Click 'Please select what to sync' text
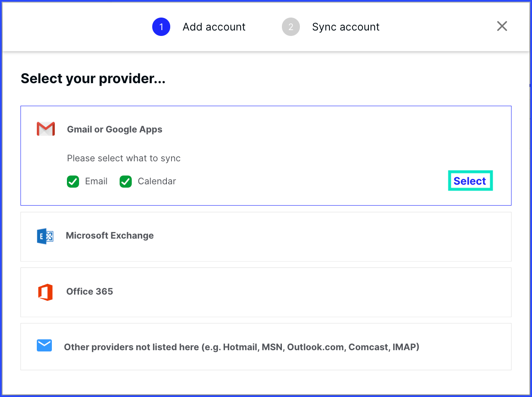This screenshot has height=397, width=532. pos(124,158)
